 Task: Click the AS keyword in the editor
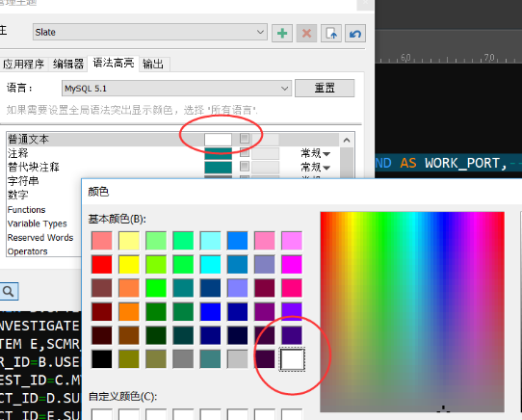[408, 163]
